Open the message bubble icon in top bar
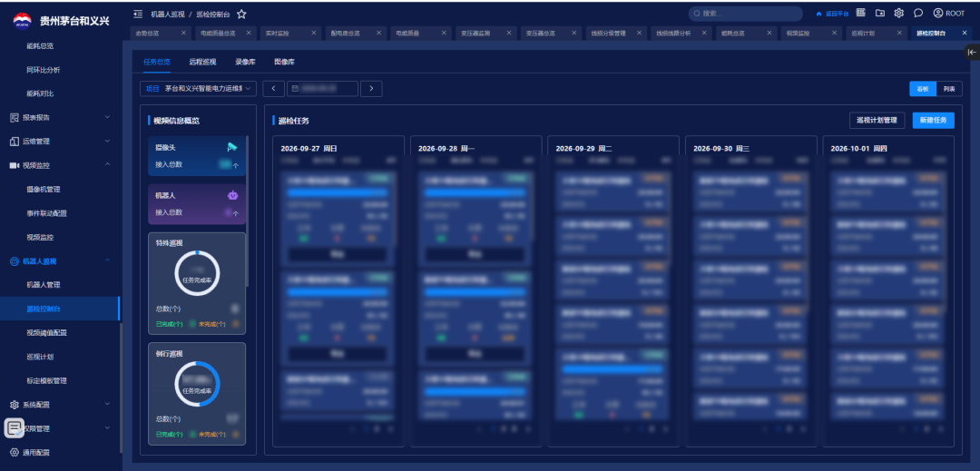This screenshot has width=980, height=471. point(918,13)
